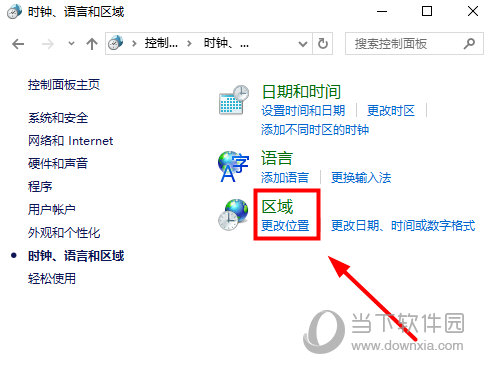488x375 pixels.
Task: Click 更改日期、时间或数字格式 link
Action: pos(403,226)
